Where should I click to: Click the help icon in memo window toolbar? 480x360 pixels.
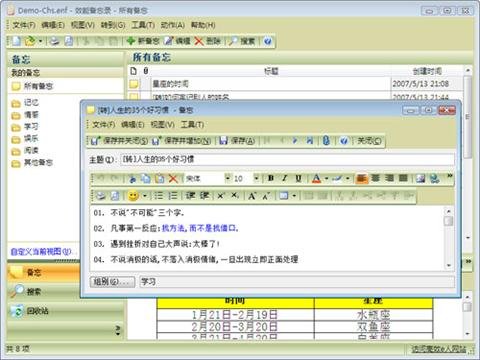pyautogui.click(x=344, y=141)
